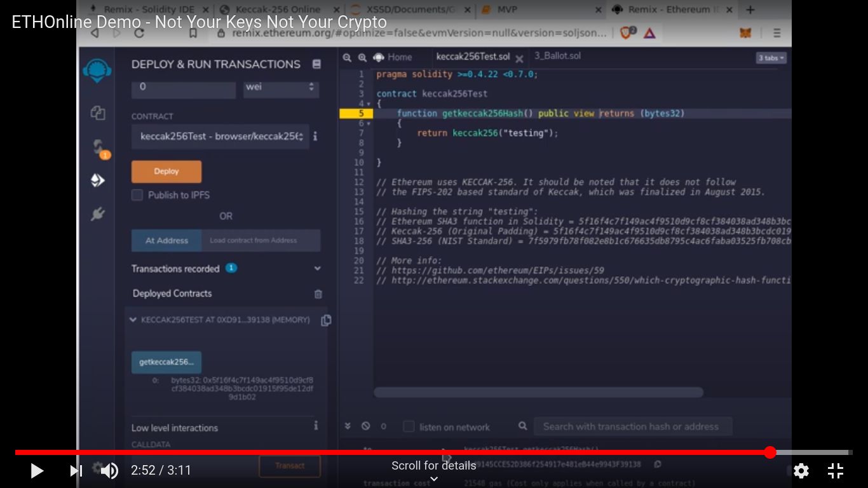Click the Low level interactions info icon
This screenshot has height=488, width=868.
(316, 426)
